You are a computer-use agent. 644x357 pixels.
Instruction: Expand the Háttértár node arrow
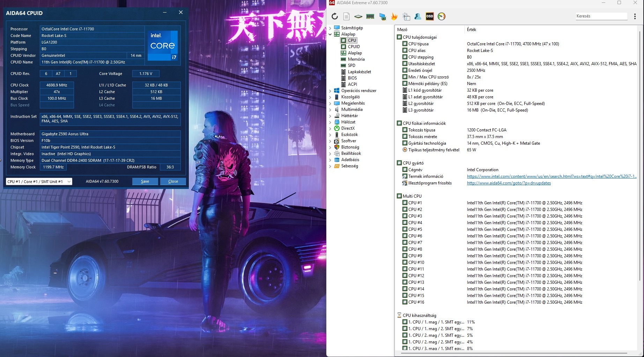click(x=330, y=116)
